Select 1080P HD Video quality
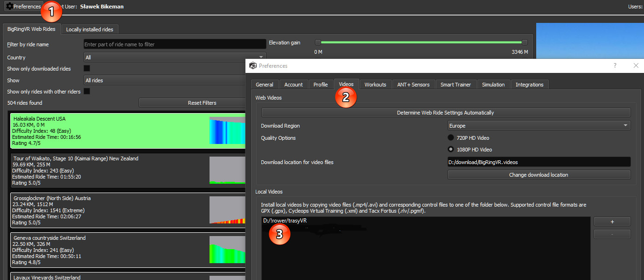The width and height of the screenshot is (644, 280). click(451, 150)
